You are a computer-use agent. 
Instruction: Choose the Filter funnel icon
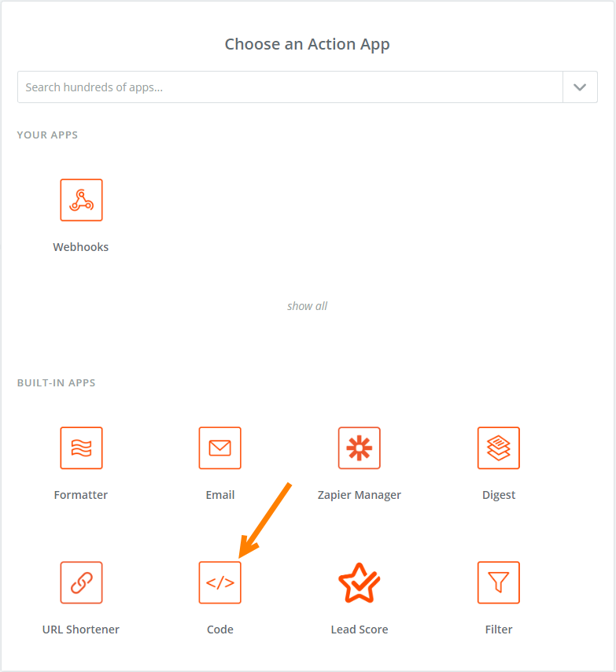[x=499, y=582]
